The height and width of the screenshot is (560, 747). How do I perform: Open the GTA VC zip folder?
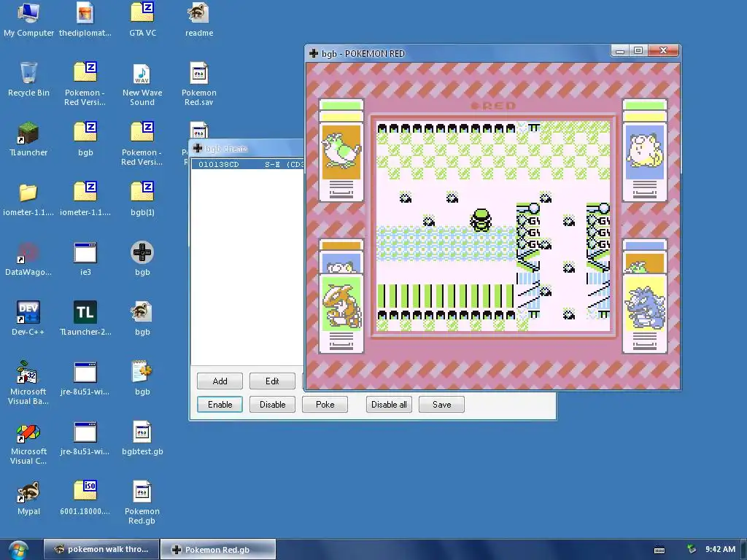142,20
